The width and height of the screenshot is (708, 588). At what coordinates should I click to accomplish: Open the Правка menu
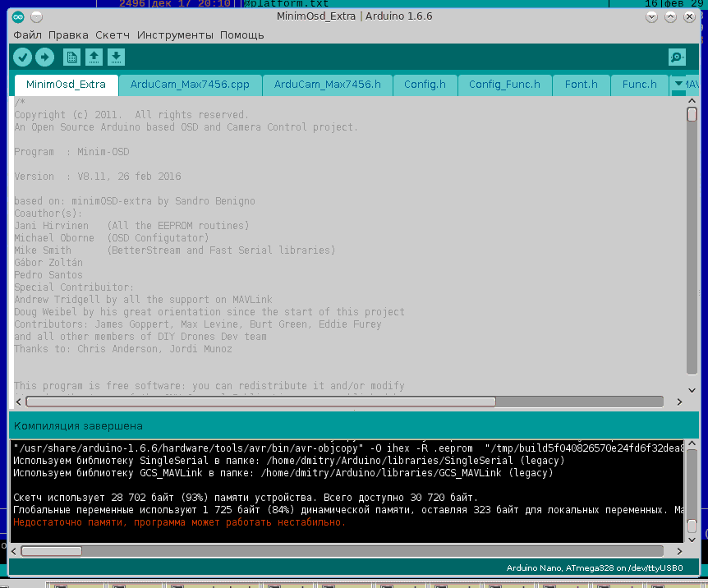68,35
